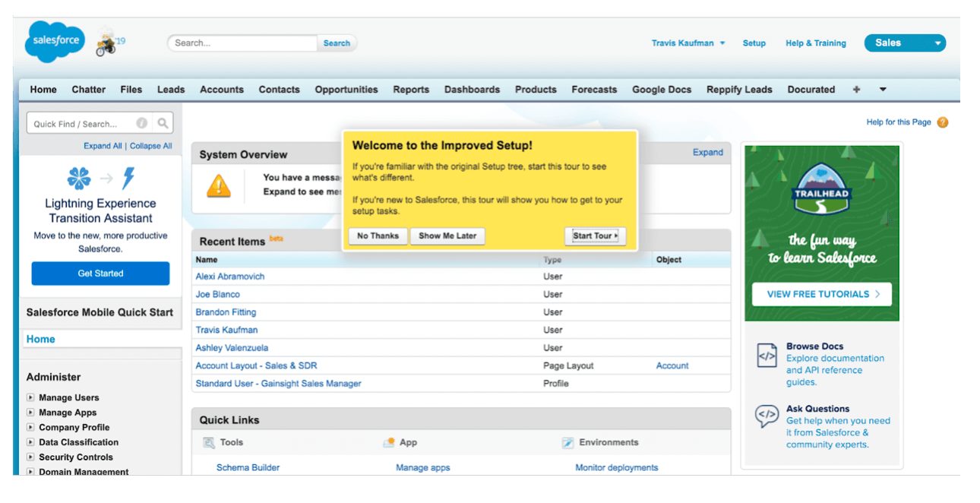
Task: Open the Alexi Abramovich recent item
Action: [230, 277]
